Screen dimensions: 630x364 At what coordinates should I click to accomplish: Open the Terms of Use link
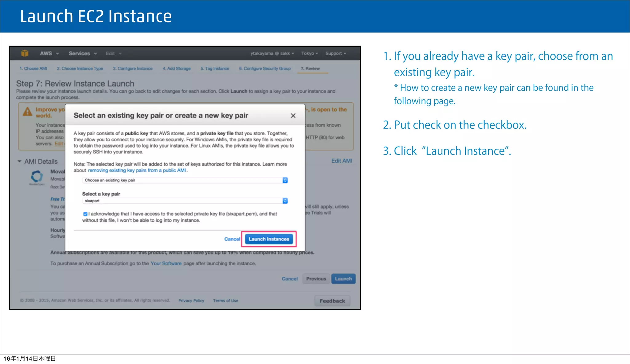[x=225, y=301]
